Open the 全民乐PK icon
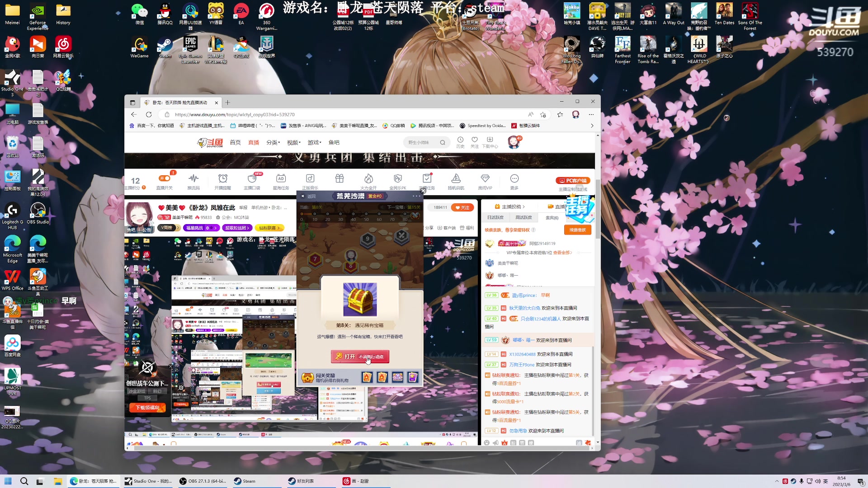 pos(398,179)
